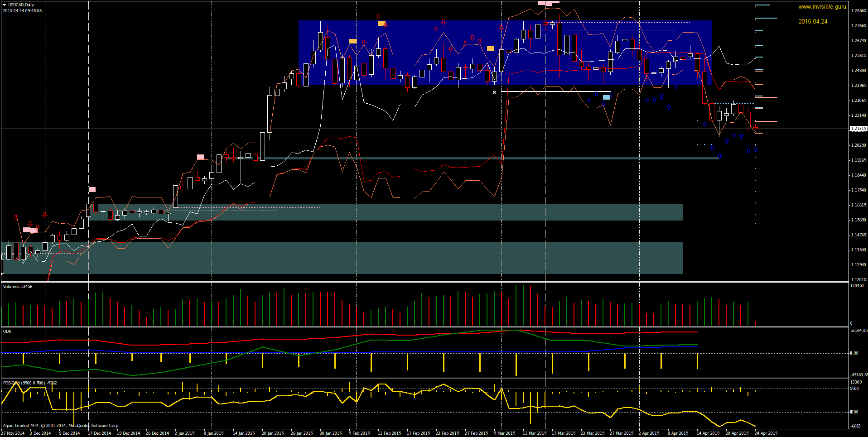Click the current price tag 1.21319

click(x=858, y=129)
